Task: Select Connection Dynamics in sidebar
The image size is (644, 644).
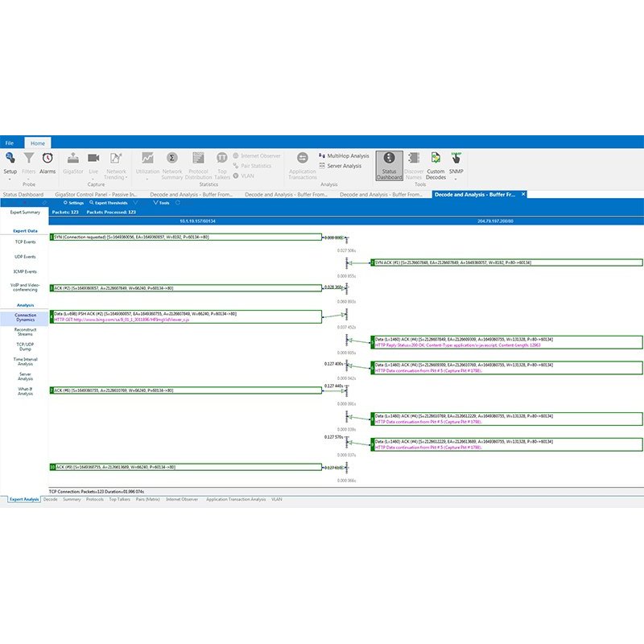Action: pyautogui.click(x=25, y=317)
